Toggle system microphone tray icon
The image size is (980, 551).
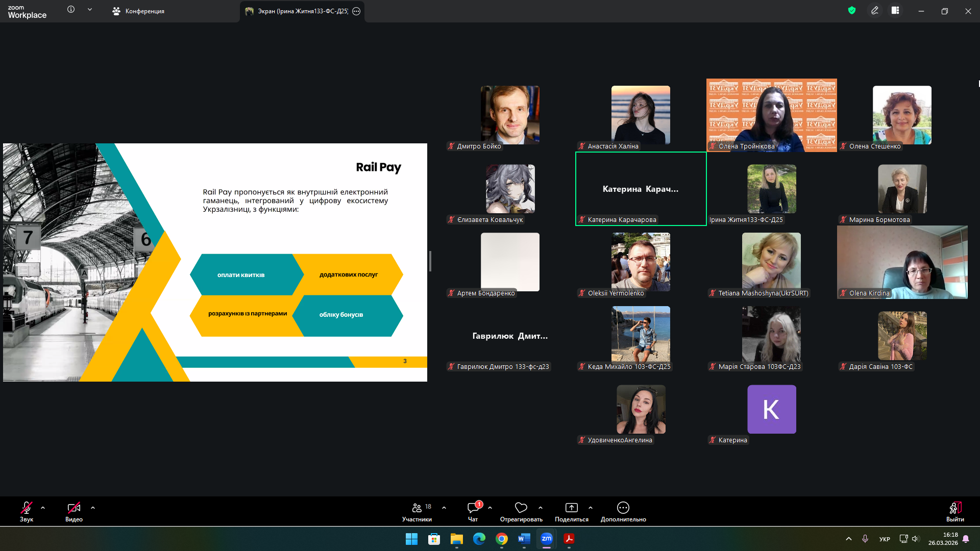tap(865, 539)
